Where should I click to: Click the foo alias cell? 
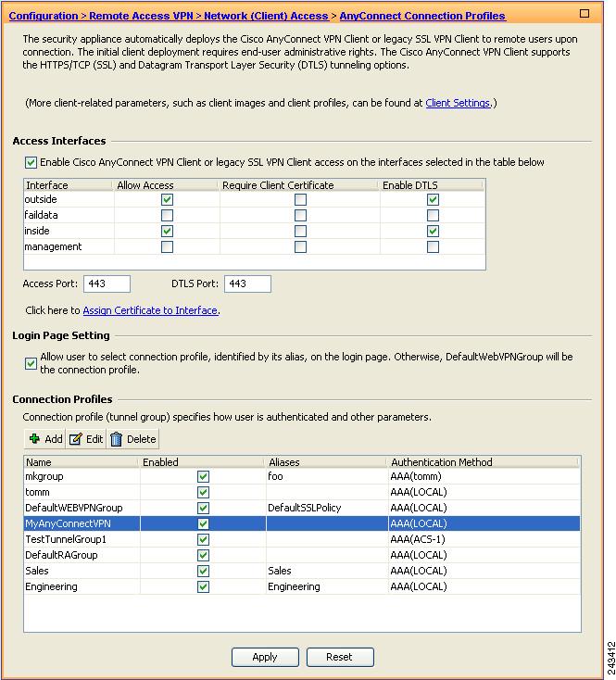(x=327, y=476)
